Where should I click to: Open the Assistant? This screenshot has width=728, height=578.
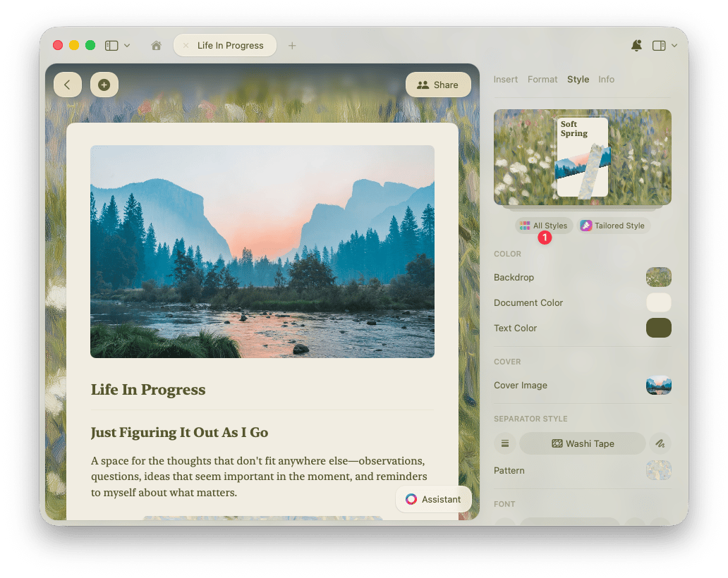pyautogui.click(x=434, y=499)
